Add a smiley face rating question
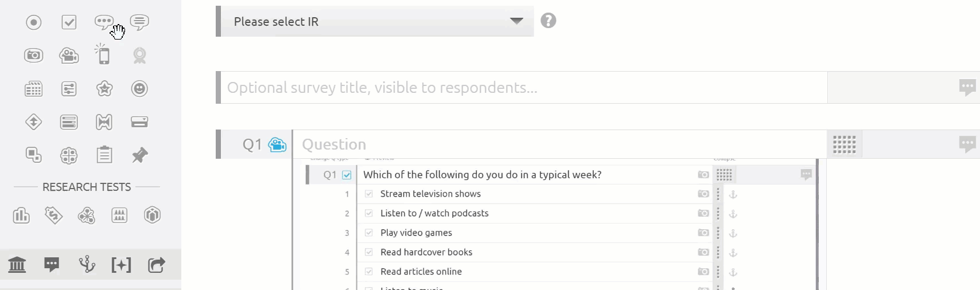 (x=139, y=89)
